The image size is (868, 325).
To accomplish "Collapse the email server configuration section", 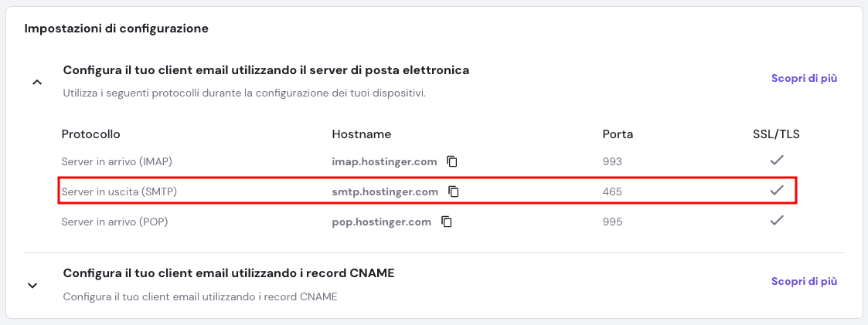I will click(x=36, y=81).
